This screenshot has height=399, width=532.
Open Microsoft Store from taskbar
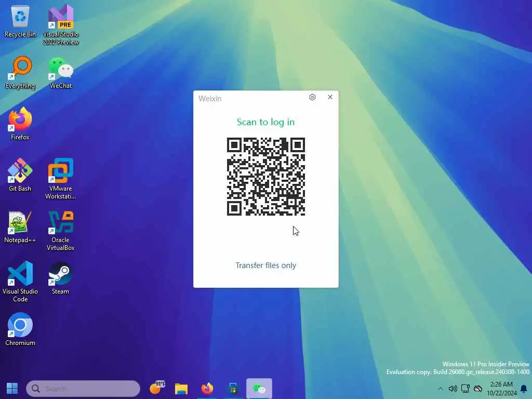coord(233,389)
